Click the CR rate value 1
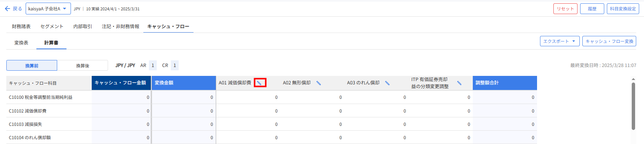Image resolution: width=644 pixels, height=144 pixels. (x=175, y=66)
